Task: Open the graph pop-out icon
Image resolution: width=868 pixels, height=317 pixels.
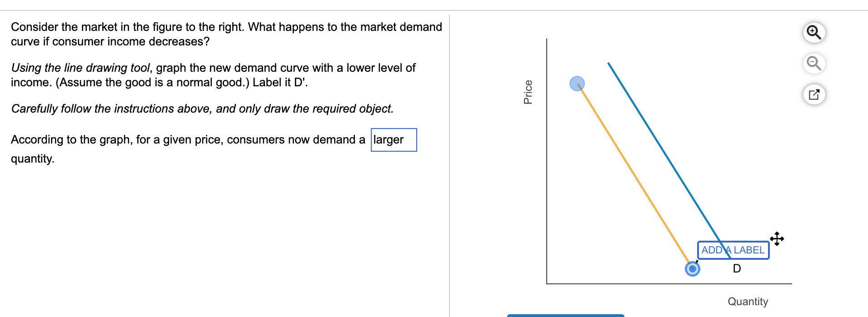Action: (813, 95)
